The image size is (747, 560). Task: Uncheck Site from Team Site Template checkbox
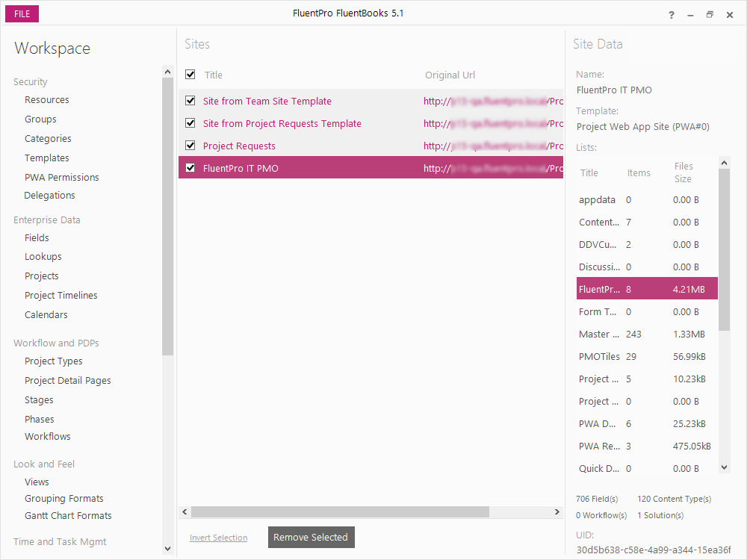click(190, 101)
